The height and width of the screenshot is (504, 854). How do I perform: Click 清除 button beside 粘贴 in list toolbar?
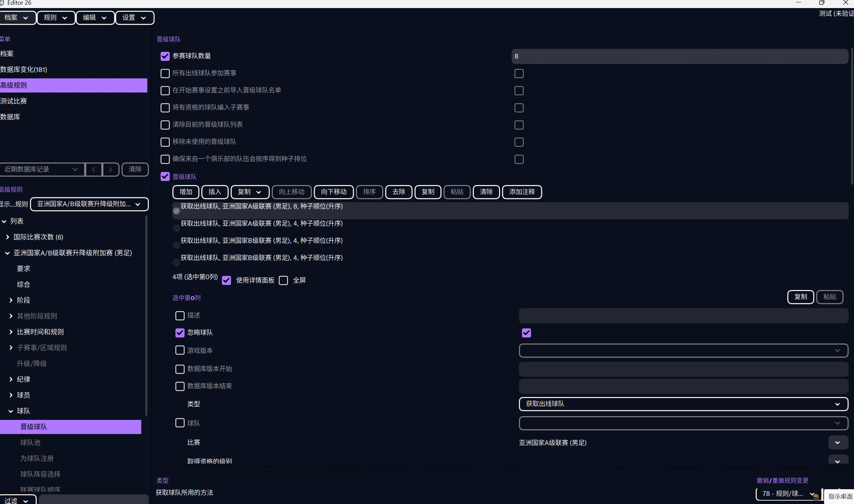486,192
